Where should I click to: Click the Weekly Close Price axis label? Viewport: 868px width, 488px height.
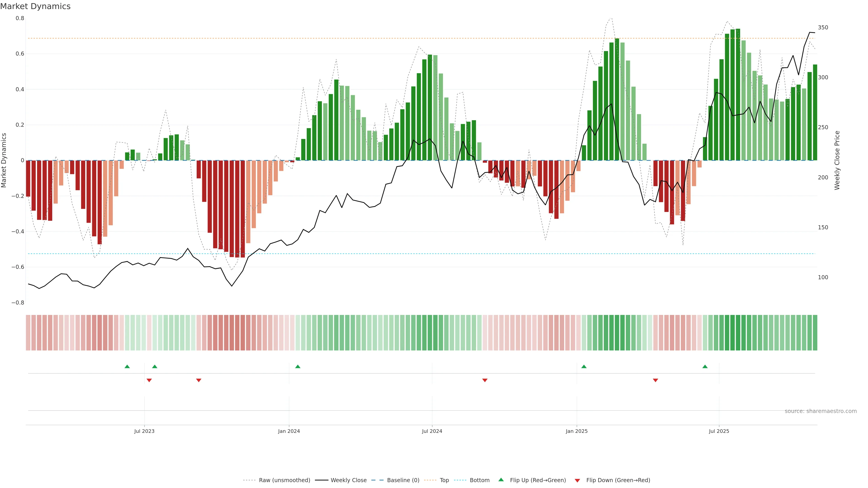point(837,160)
